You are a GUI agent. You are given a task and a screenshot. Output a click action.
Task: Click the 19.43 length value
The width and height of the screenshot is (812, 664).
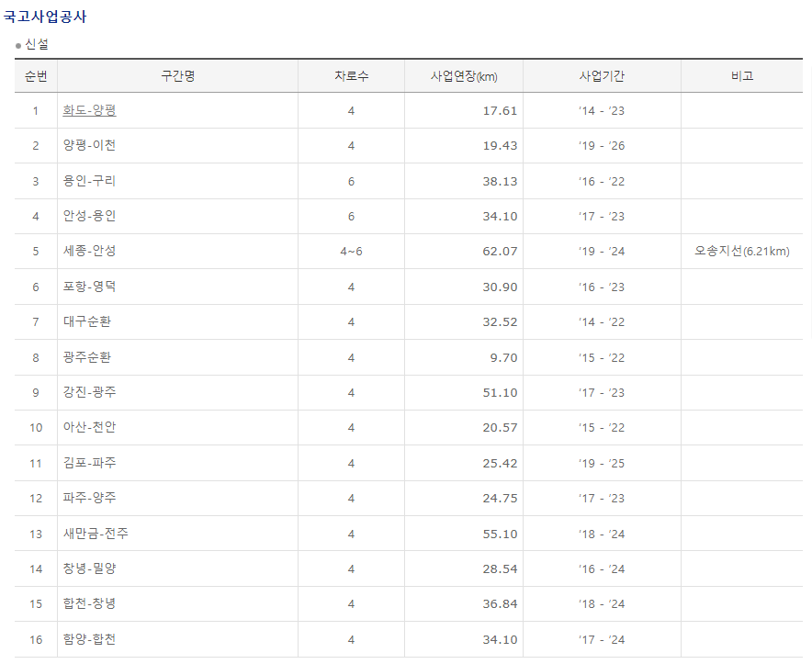(x=501, y=145)
